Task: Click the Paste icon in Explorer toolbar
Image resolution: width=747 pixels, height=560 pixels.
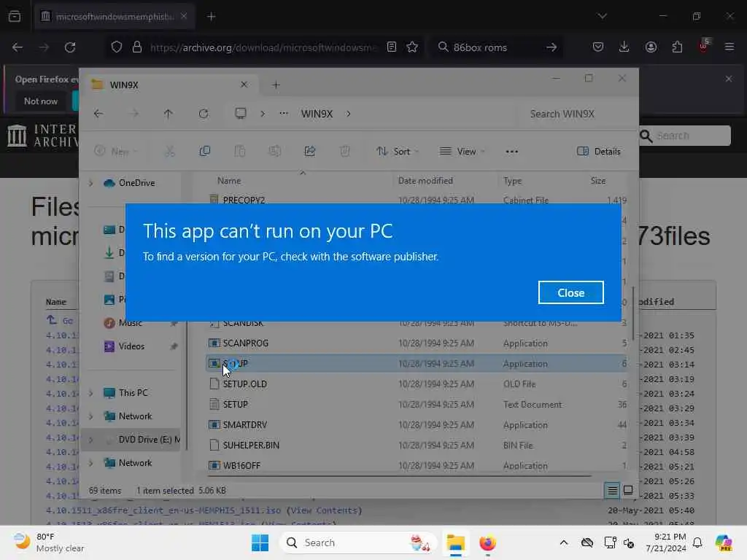Action: click(x=239, y=152)
